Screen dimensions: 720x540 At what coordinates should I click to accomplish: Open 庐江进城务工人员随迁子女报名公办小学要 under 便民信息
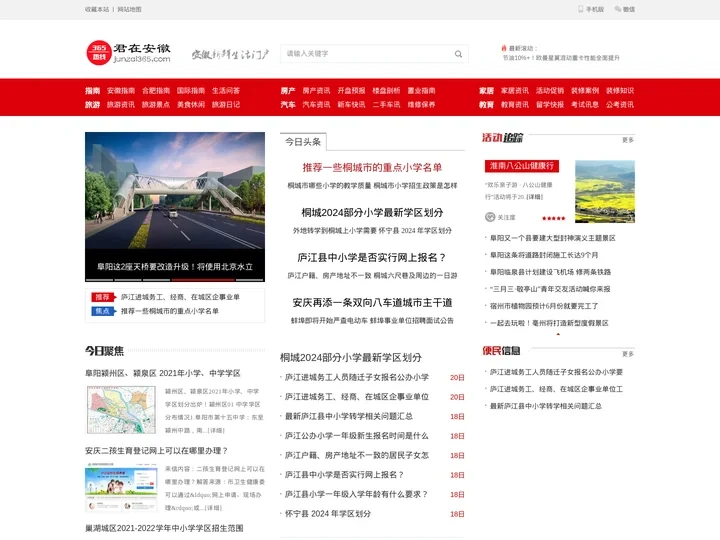(x=556, y=372)
